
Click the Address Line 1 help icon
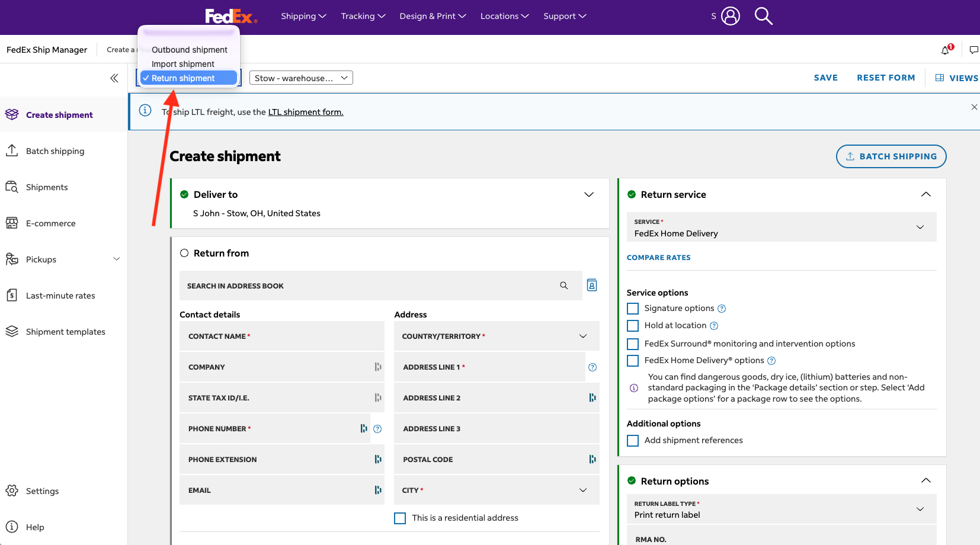[593, 367]
